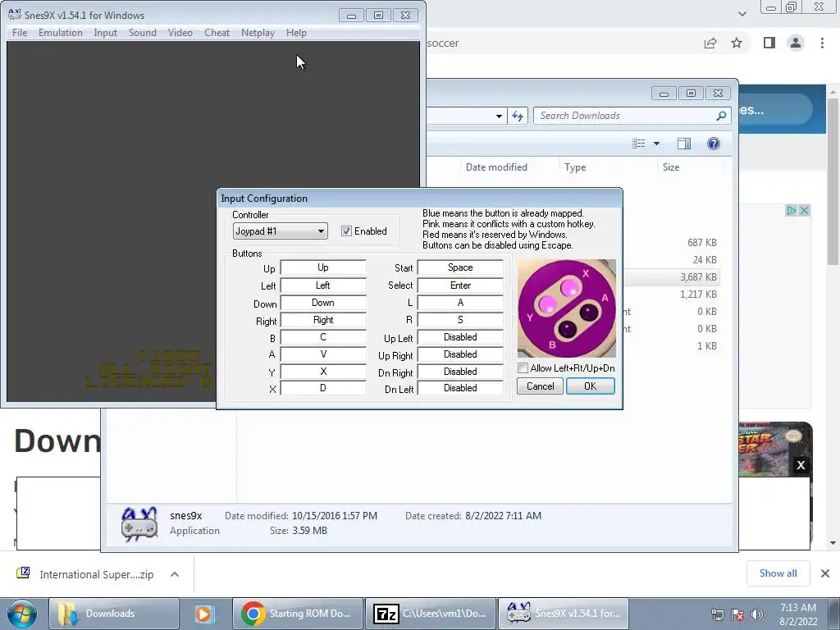Toggle the Enabled checkbox for the controller
The image size is (840, 630).
click(346, 231)
